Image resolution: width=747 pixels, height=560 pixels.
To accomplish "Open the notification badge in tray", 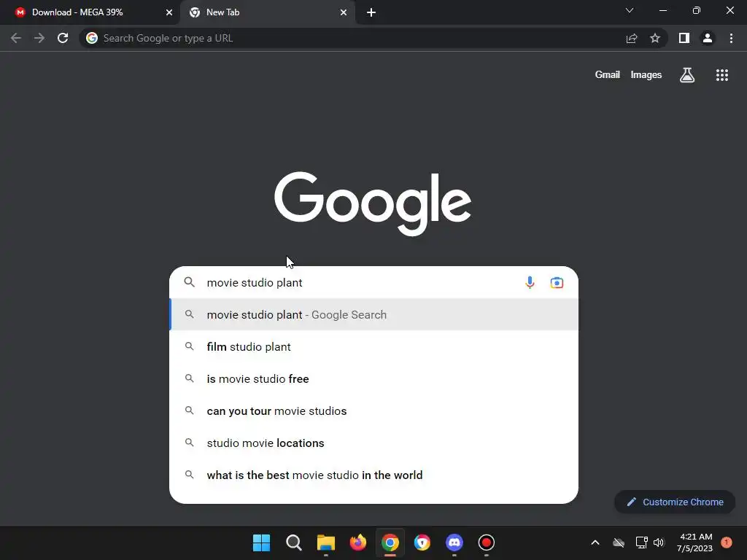I will 727,542.
